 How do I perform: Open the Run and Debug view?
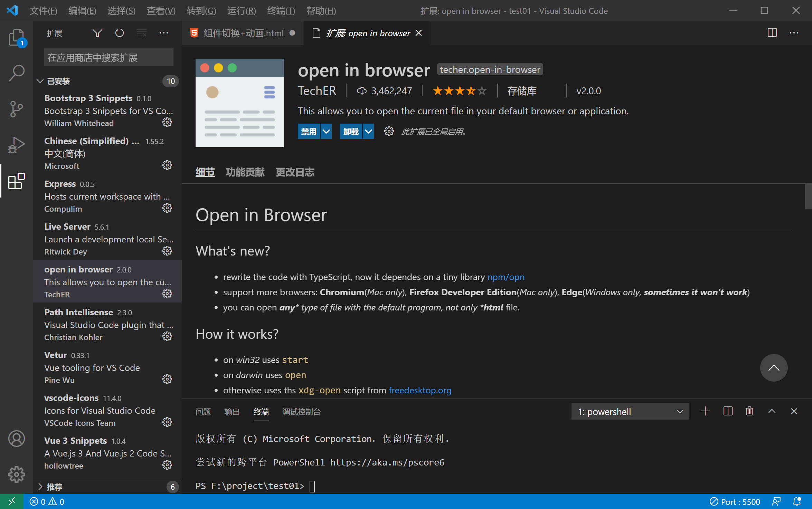tap(16, 145)
